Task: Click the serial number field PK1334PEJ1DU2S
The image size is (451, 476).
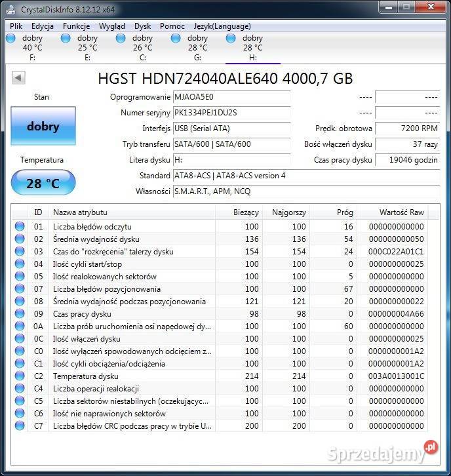Action: 231,113
